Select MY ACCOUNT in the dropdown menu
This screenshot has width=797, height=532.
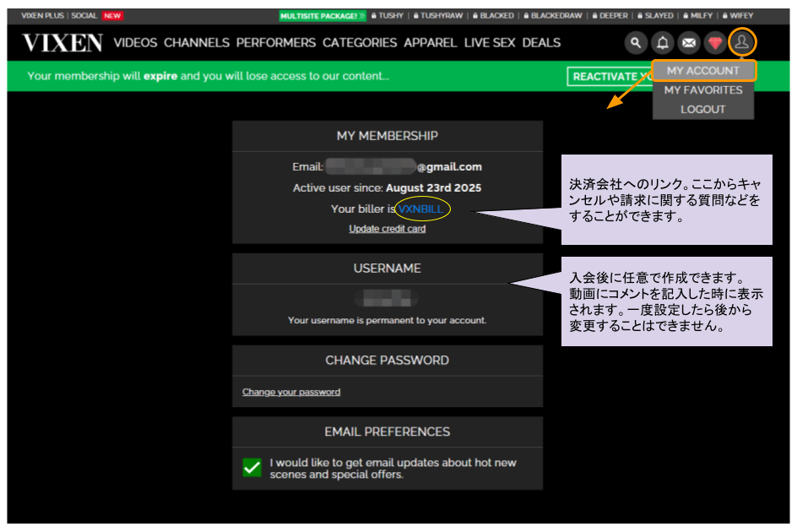tap(703, 71)
